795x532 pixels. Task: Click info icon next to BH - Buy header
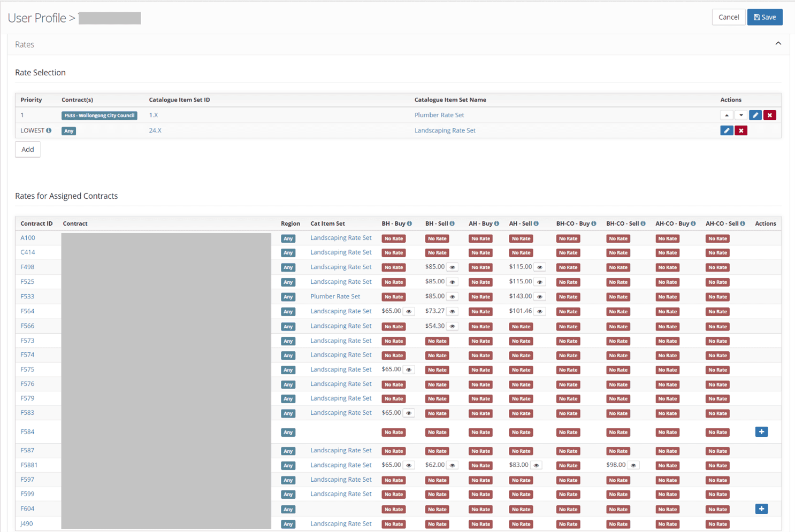pyautogui.click(x=409, y=223)
